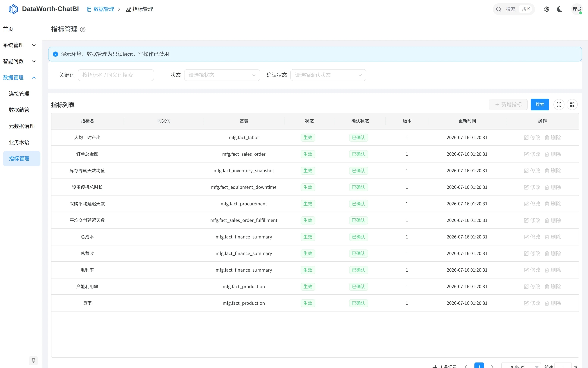Viewport: 588px width, 368px height.
Task: Click 删除 for 平均交付延迟天数 row
Action: click(553, 220)
